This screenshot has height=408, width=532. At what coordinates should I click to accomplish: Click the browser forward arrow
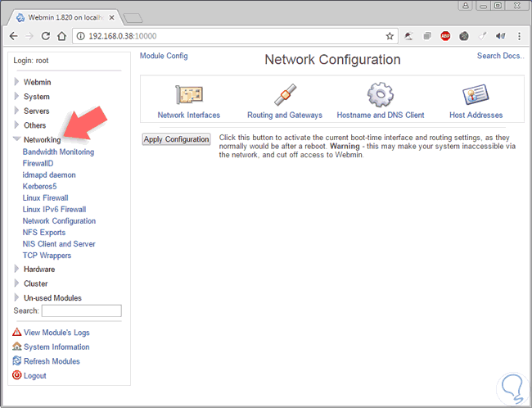tap(29, 36)
